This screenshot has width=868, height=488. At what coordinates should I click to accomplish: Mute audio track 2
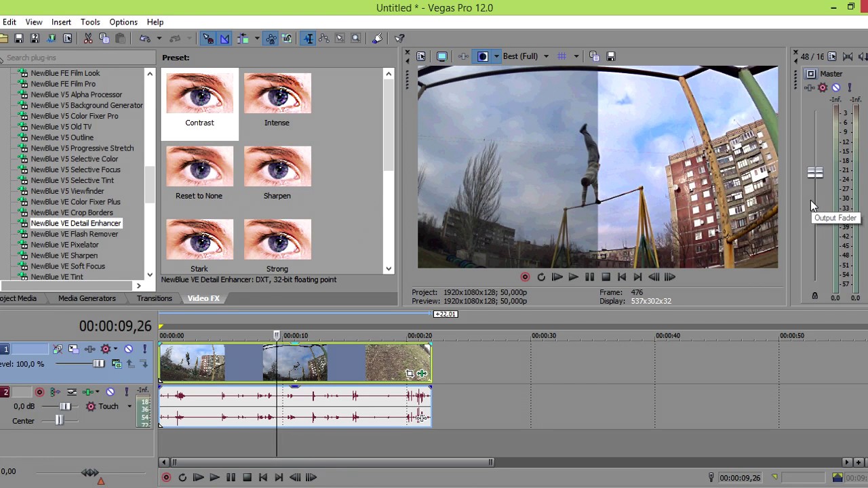coord(110,392)
